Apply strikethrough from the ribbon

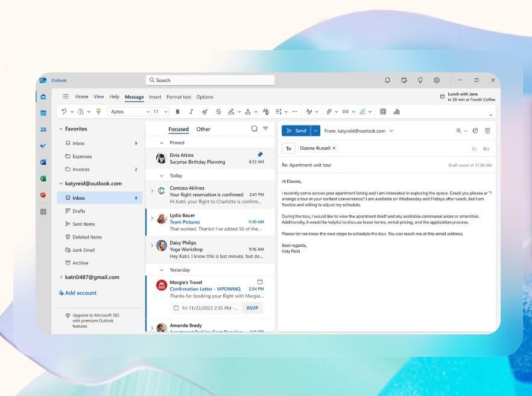point(218,112)
